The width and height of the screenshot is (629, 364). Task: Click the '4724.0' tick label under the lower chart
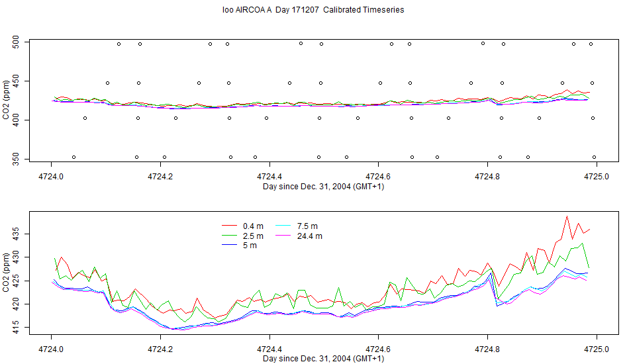[51, 349]
